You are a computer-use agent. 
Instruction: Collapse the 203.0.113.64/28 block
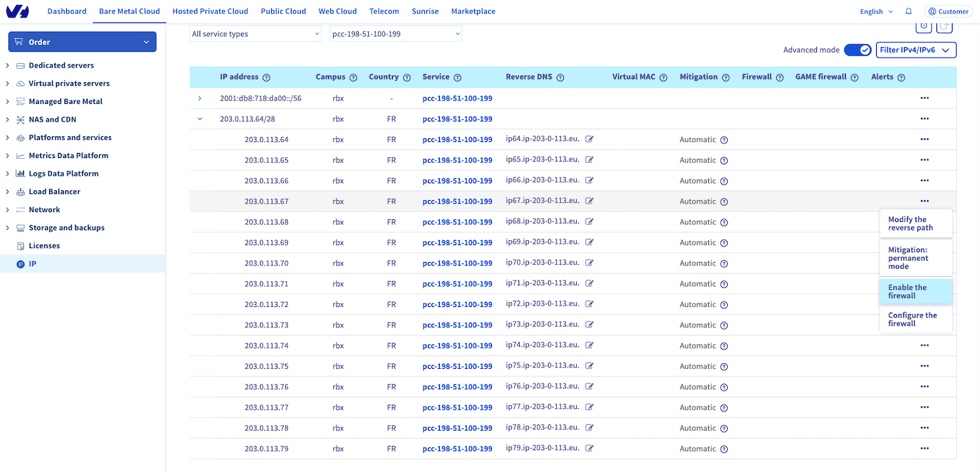pos(200,119)
